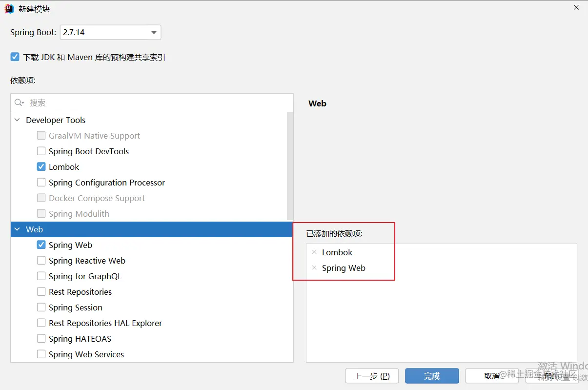The width and height of the screenshot is (588, 390).
Task: Check the Spring HATEOAS checkbox
Action: pos(41,339)
